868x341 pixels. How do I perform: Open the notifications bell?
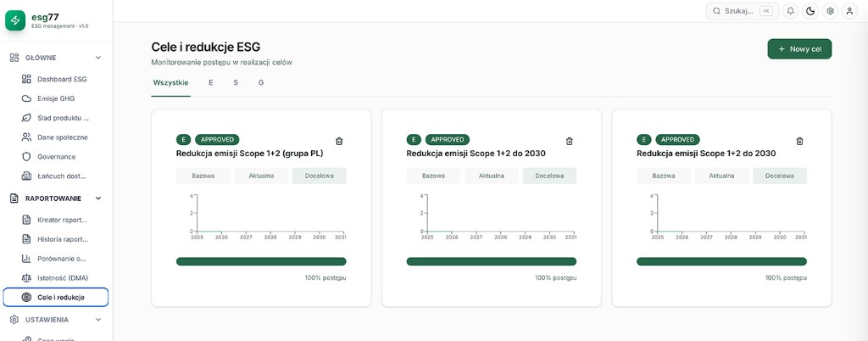pos(791,11)
